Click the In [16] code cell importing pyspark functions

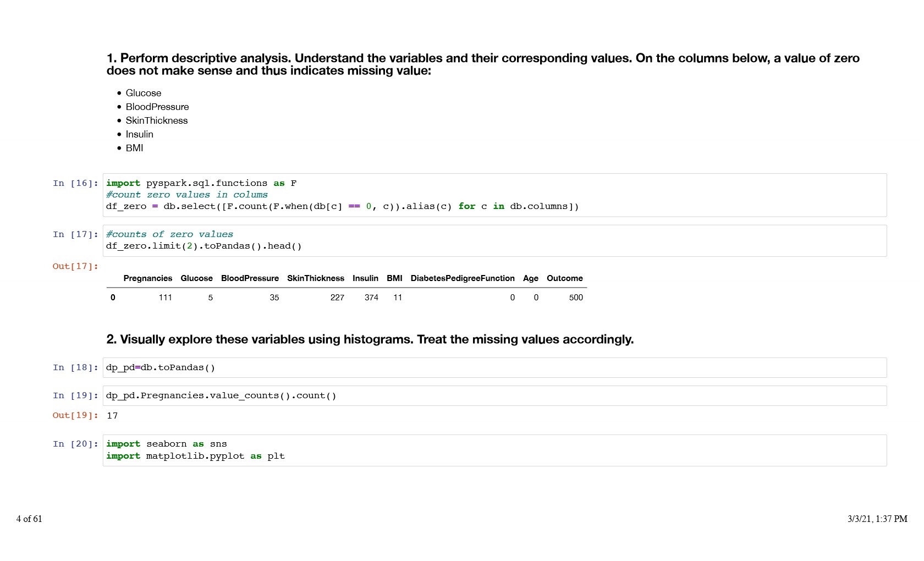pyautogui.click(x=494, y=195)
